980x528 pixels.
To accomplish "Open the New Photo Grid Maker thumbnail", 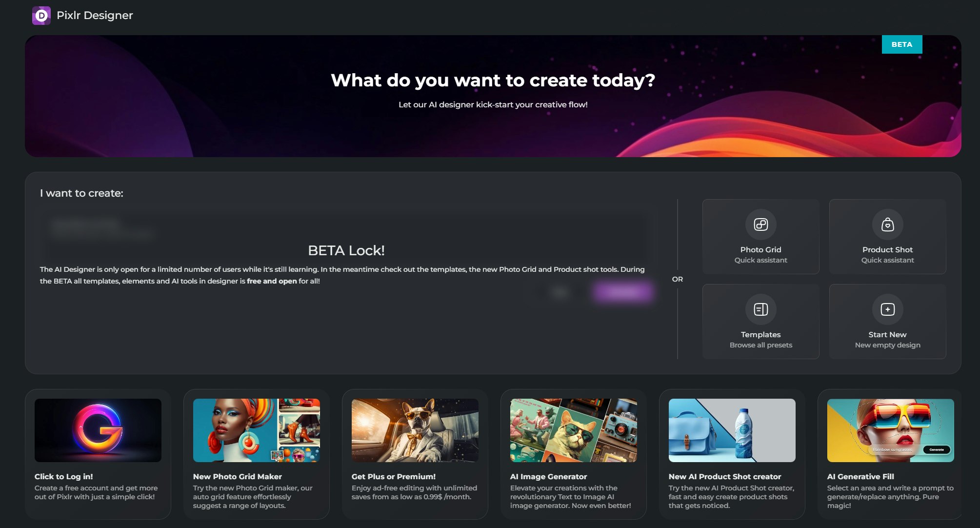I will pyautogui.click(x=256, y=430).
